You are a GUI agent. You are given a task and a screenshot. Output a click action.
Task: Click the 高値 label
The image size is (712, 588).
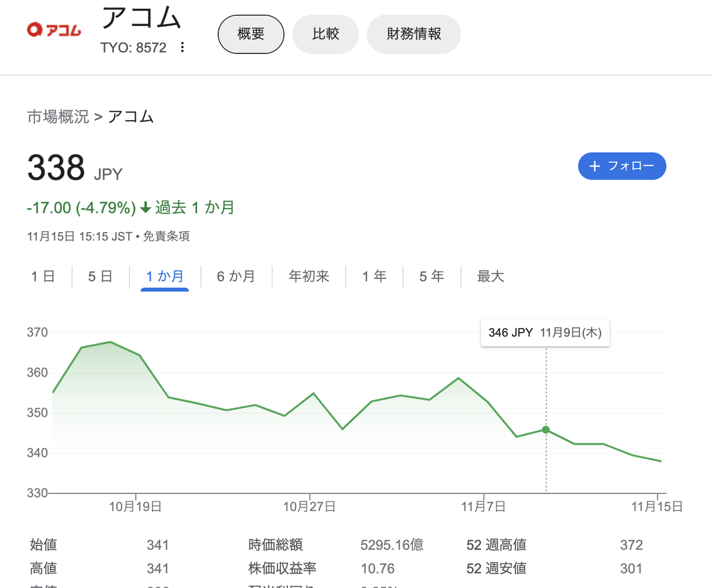point(44,568)
